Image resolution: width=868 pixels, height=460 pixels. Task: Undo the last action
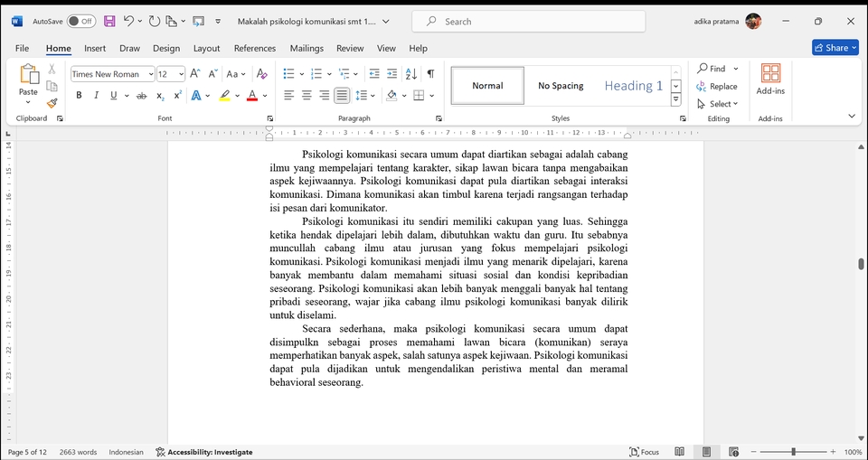[x=128, y=22]
